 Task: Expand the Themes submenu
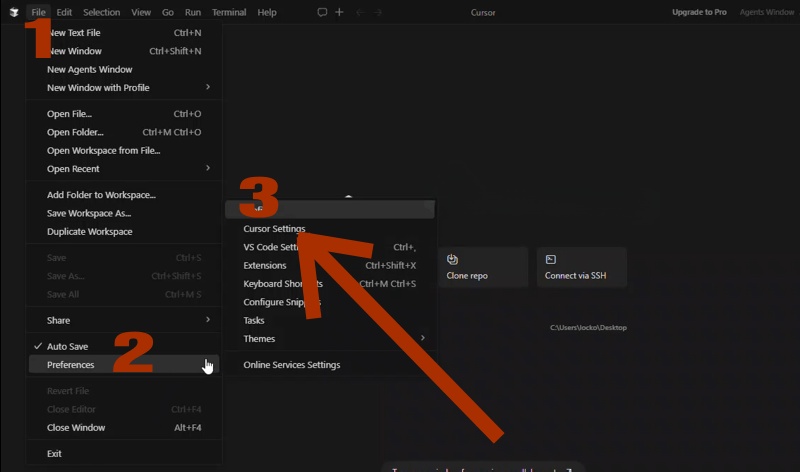(x=330, y=339)
